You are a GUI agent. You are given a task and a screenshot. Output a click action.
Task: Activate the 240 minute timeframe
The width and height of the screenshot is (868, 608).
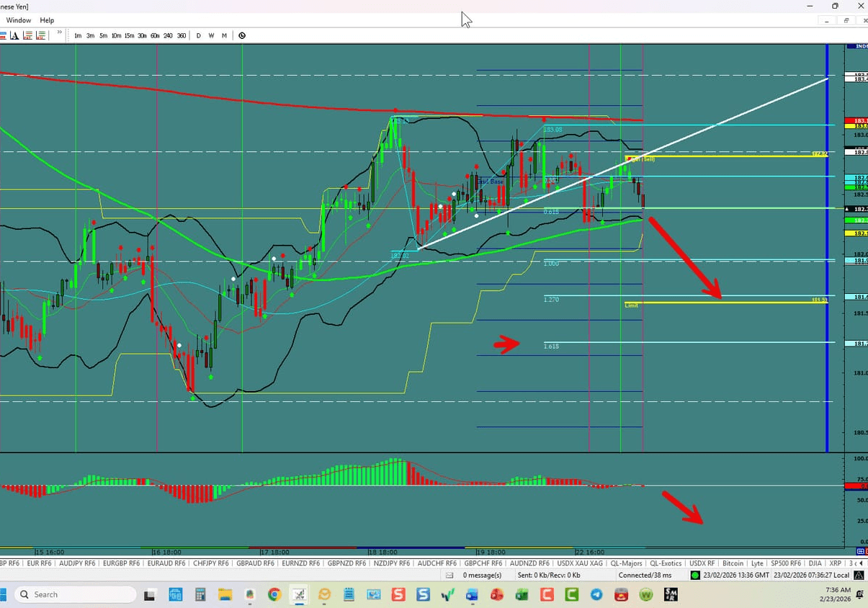[x=168, y=35]
